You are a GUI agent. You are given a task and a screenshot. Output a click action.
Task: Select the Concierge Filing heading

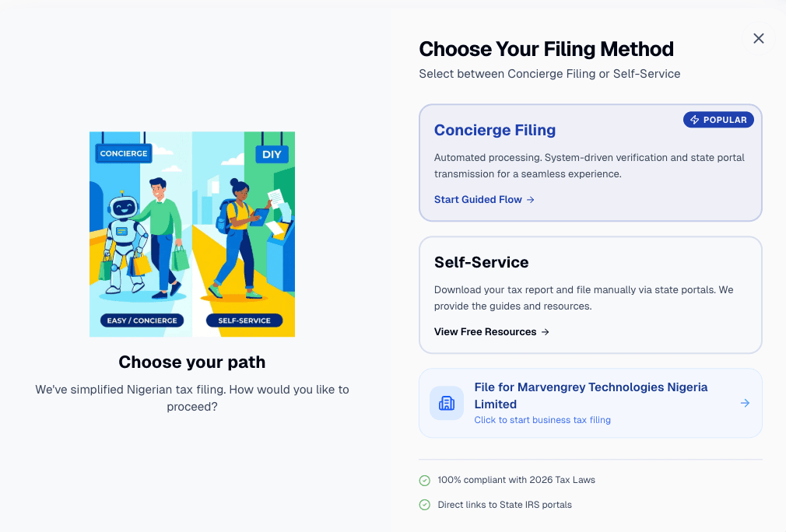click(495, 130)
